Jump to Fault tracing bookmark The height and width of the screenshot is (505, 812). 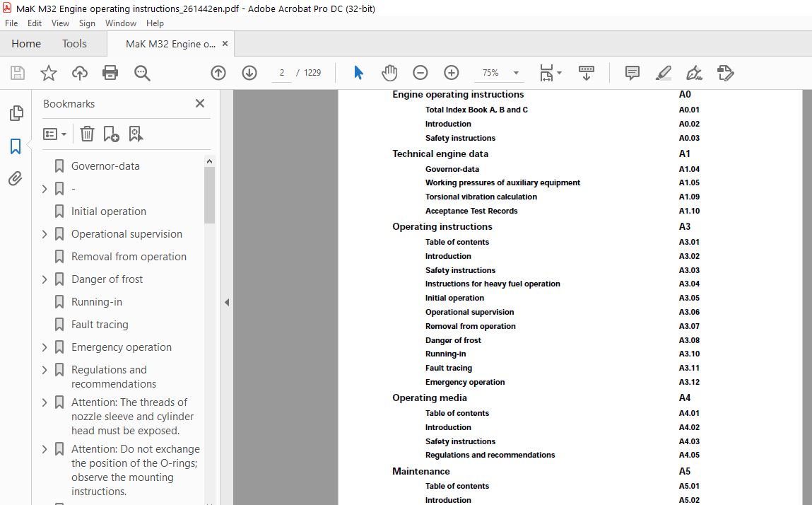coord(100,325)
